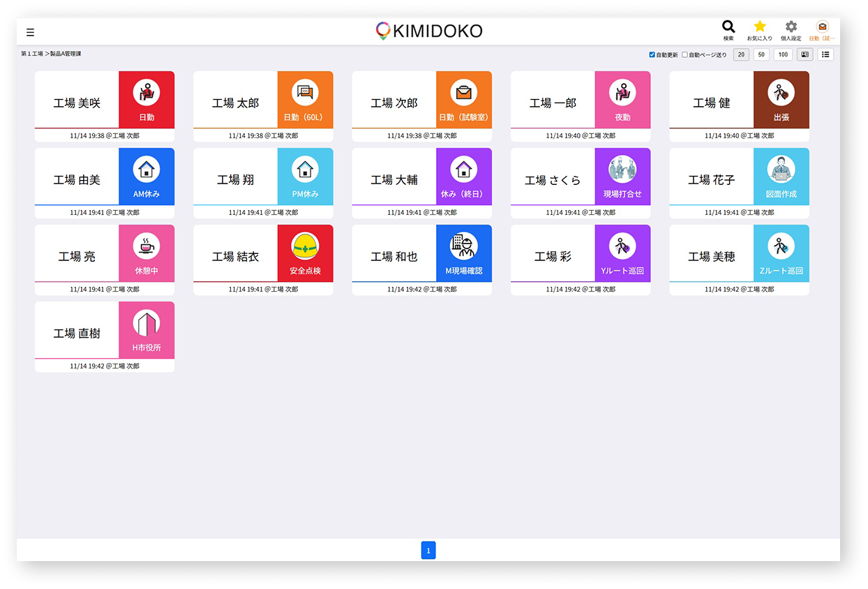Viewport: 868px width, 589px height.
Task: Open the hamburger menu
Action: pos(30,32)
